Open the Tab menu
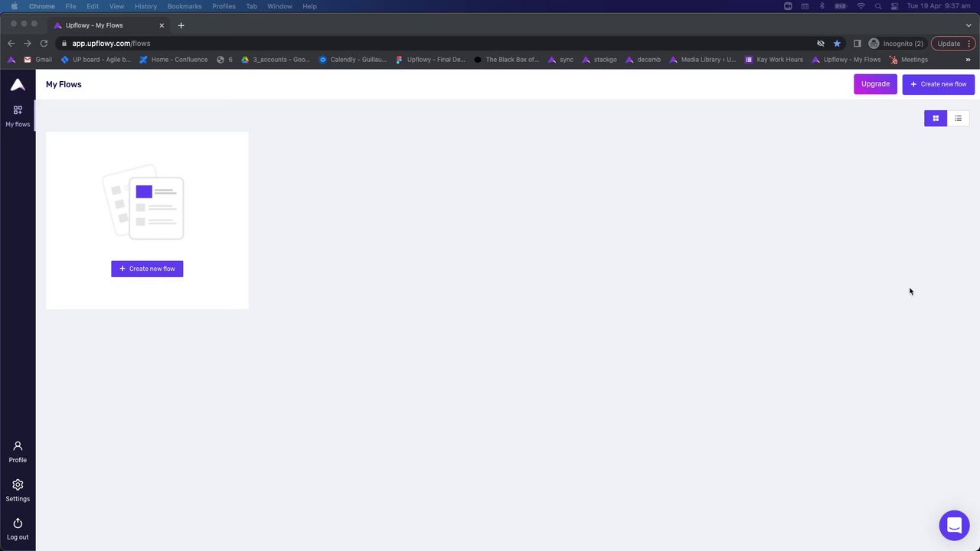 click(251, 6)
